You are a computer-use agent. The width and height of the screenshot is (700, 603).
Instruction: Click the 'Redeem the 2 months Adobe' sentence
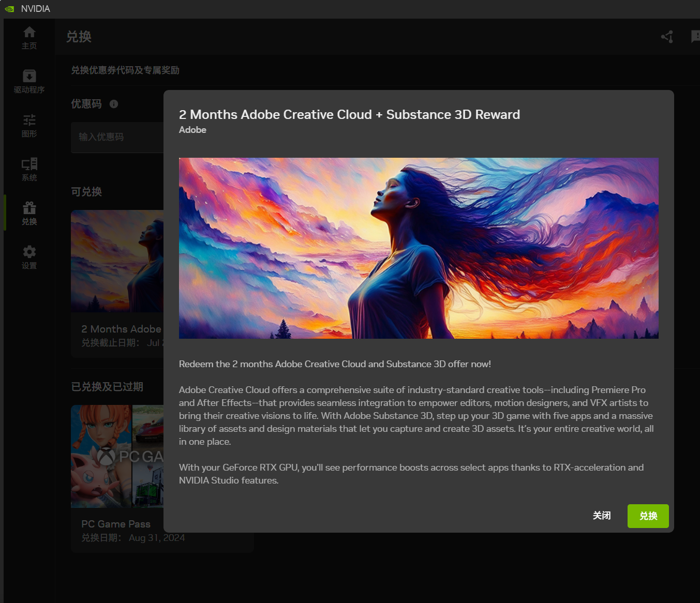(335, 364)
